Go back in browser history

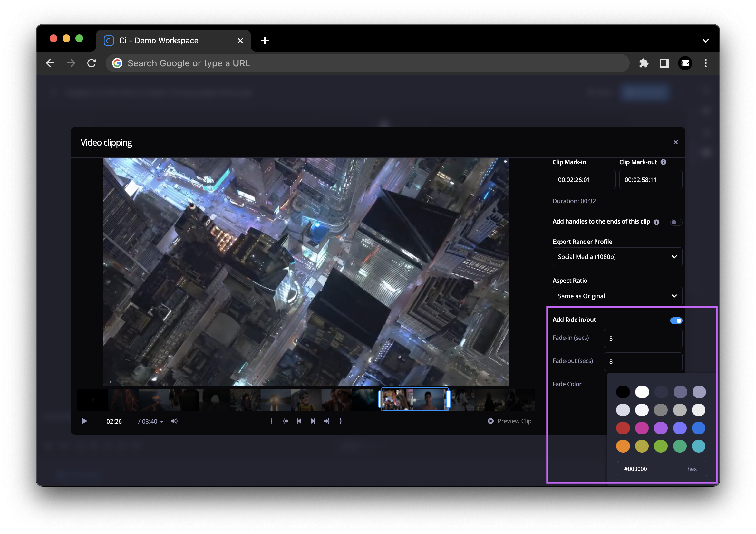pos(50,63)
